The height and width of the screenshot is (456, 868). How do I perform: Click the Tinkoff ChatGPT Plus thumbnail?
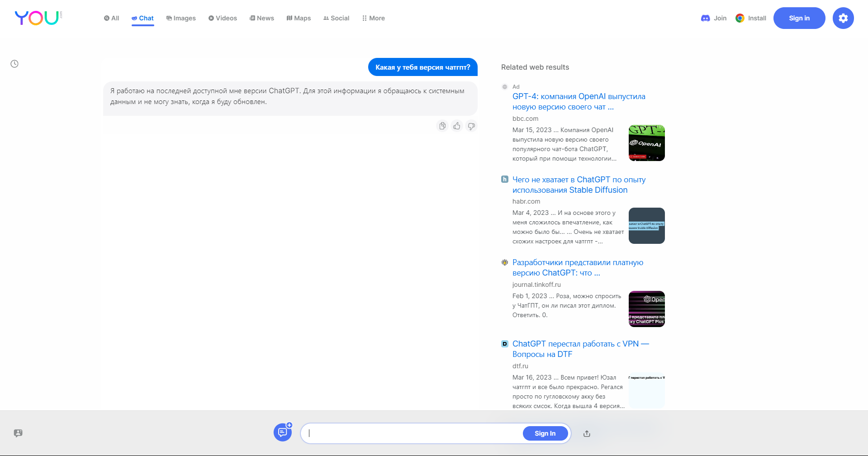(x=647, y=309)
